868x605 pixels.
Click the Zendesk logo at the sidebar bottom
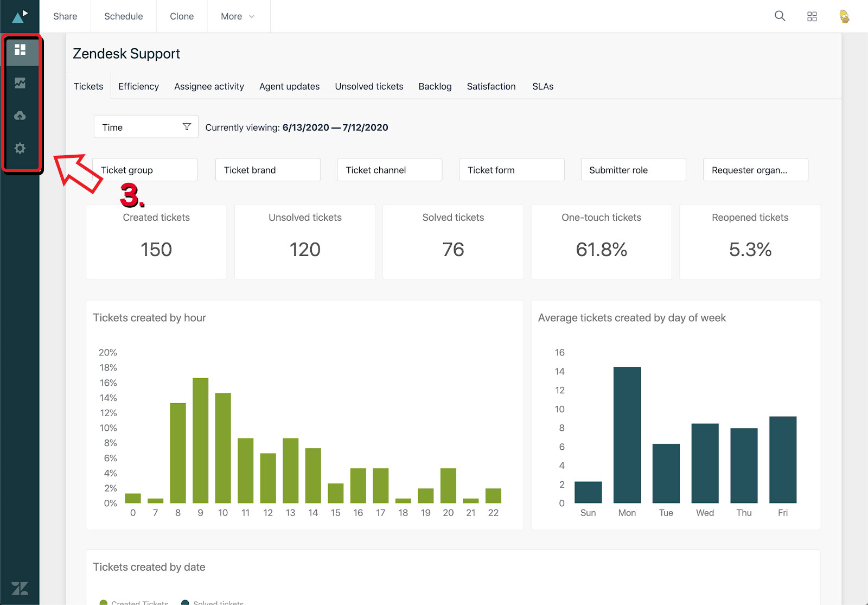[21, 588]
